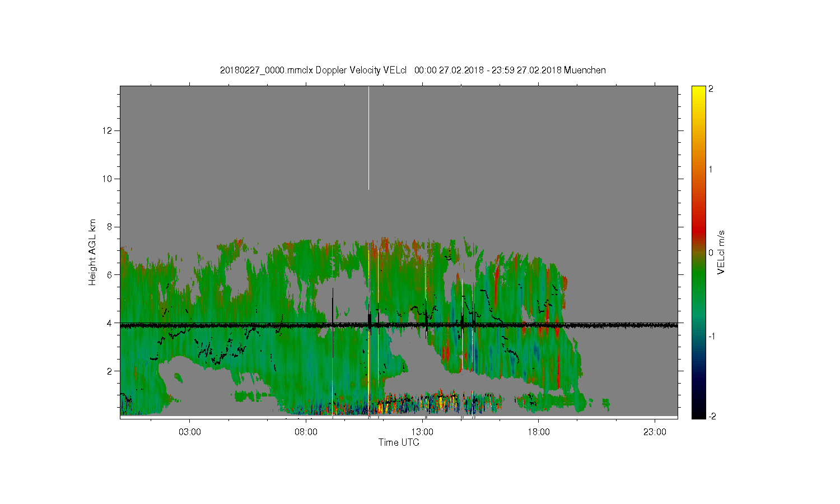Click the 13:00 time axis tick label
Screen dimensions: 840x504
(x=422, y=432)
